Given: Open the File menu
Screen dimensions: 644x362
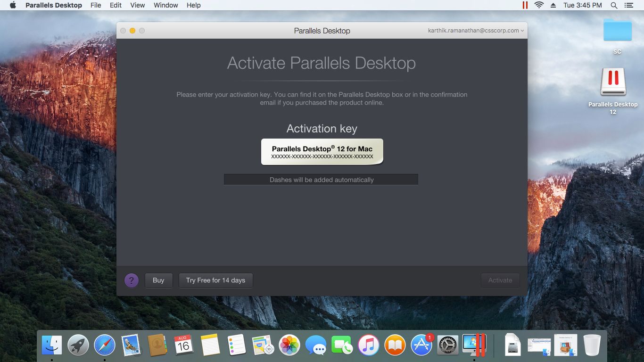Looking at the screenshot, I should pyautogui.click(x=96, y=5).
